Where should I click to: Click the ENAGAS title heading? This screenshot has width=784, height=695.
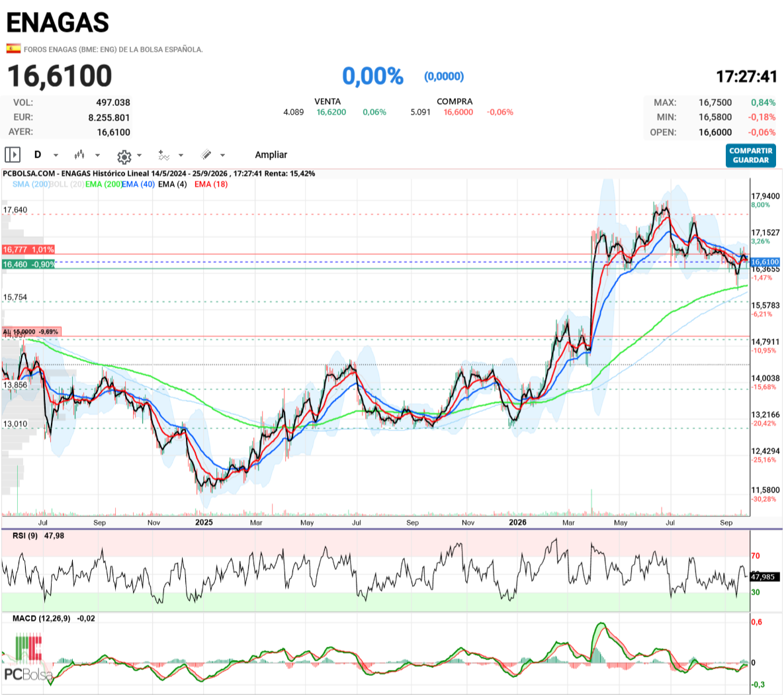pyautogui.click(x=58, y=22)
